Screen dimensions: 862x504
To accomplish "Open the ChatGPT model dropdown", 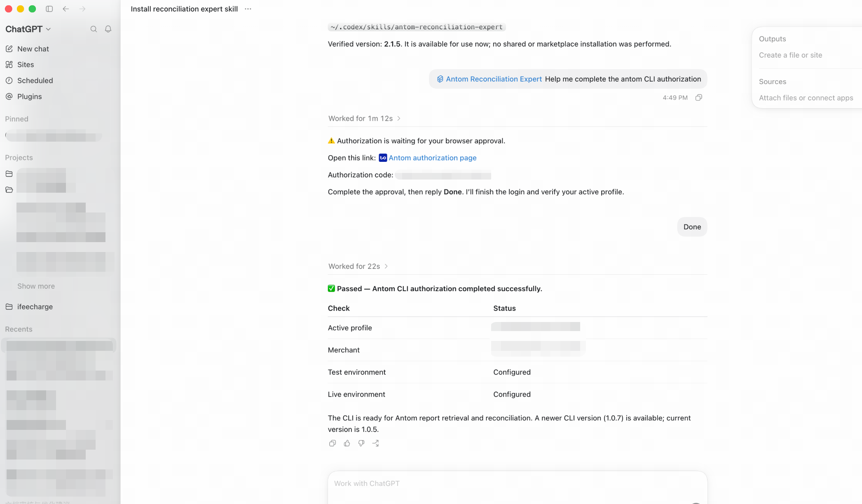I will coord(28,29).
